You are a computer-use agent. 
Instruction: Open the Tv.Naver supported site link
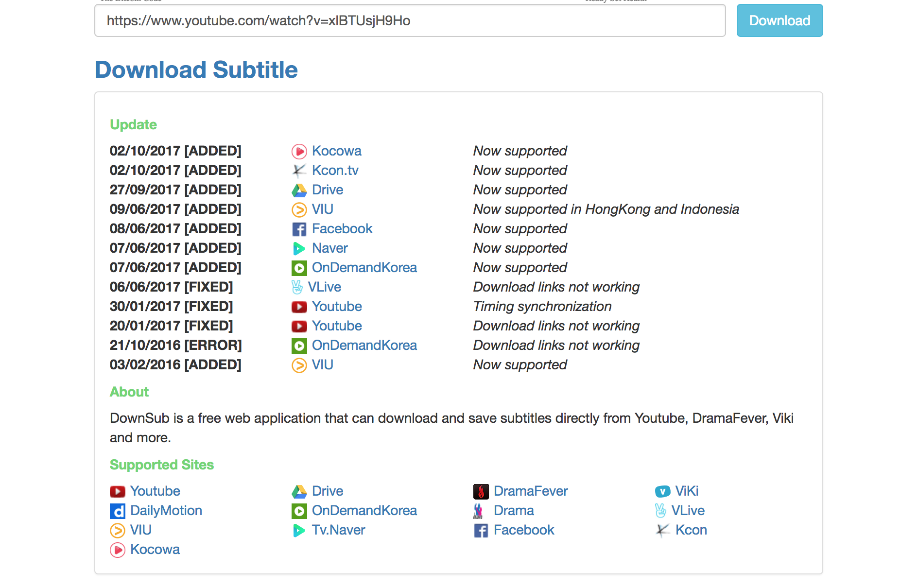[x=338, y=530]
